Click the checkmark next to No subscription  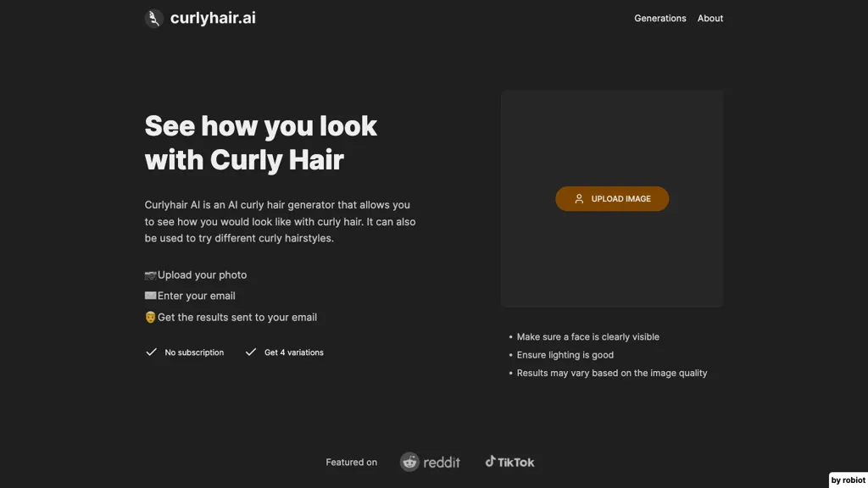point(152,352)
